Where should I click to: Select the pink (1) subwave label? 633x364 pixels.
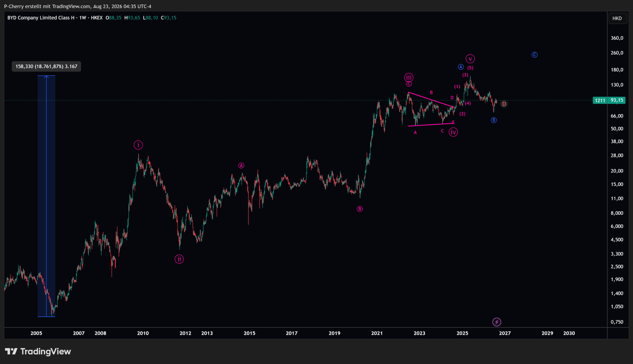click(457, 87)
